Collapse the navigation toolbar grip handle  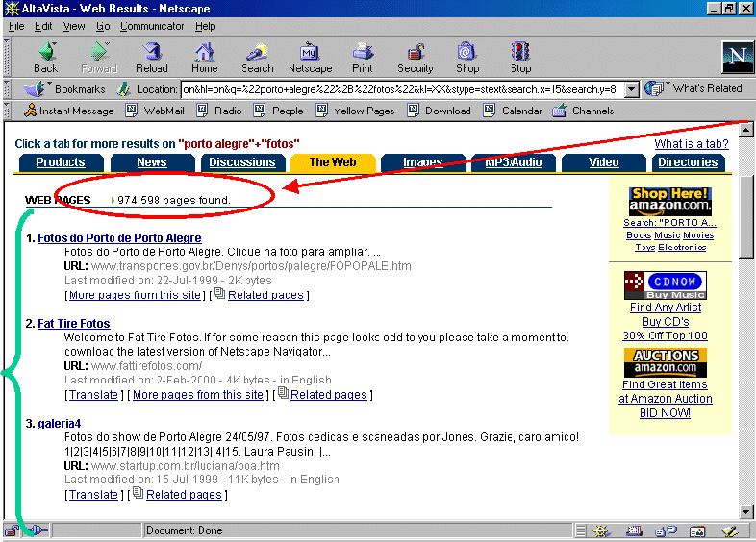(x=7, y=58)
